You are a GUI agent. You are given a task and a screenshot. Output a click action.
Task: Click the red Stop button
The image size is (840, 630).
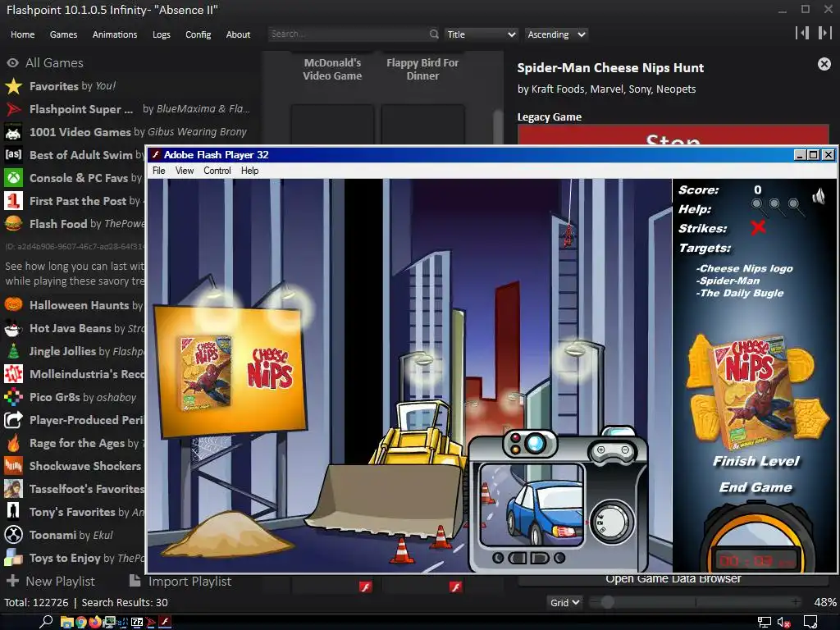(673, 135)
